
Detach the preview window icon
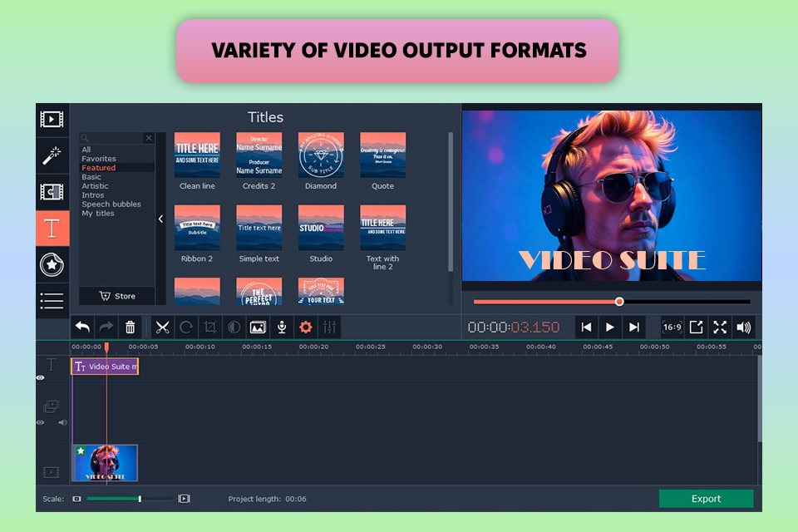pos(696,328)
